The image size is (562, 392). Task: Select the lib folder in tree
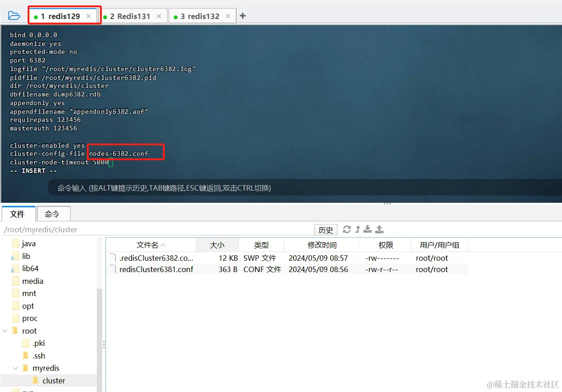(x=26, y=256)
